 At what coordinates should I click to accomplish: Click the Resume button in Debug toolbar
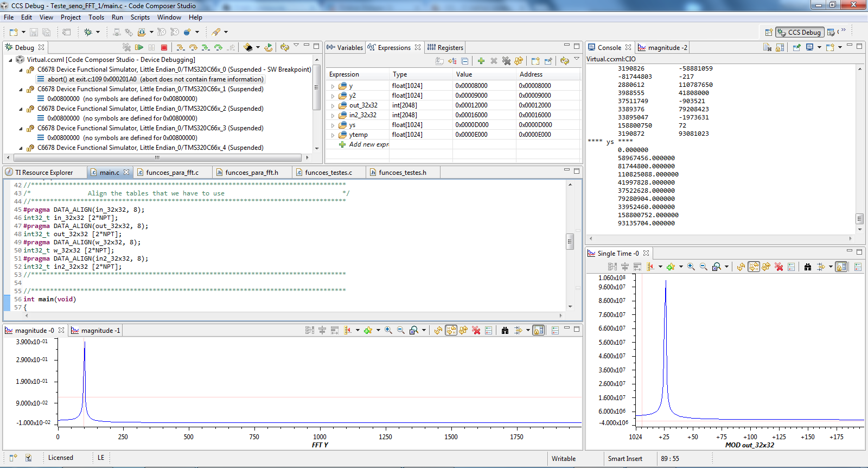click(x=139, y=48)
